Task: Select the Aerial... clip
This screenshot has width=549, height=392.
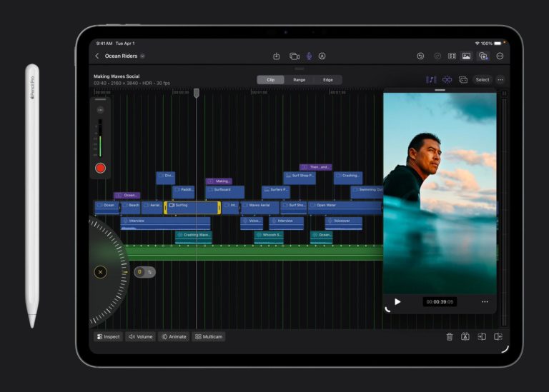Action: pyautogui.click(x=152, y=208)
